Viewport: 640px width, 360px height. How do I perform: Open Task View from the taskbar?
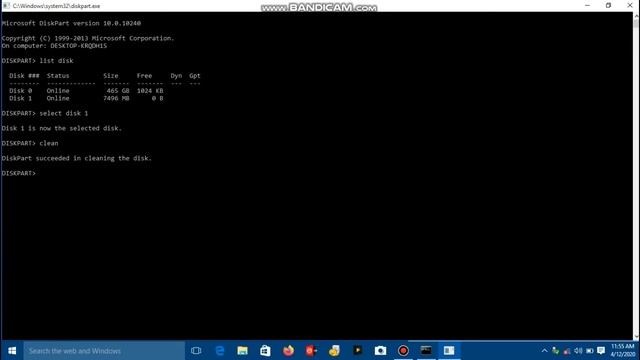[196, 351]
